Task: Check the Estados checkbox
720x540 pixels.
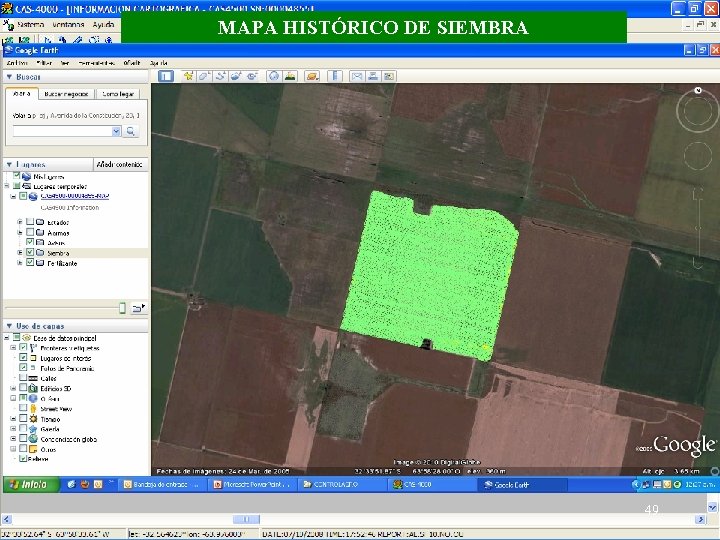Action: [x=30, y=222]
